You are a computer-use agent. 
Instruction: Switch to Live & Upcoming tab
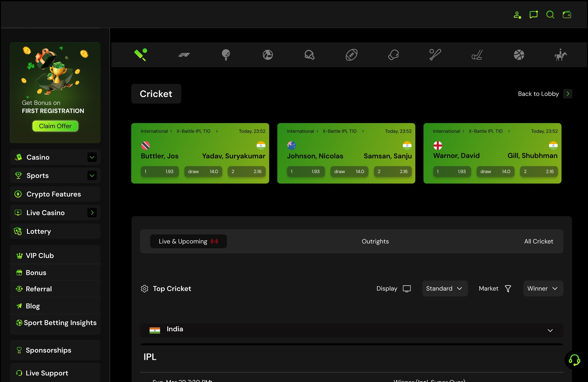(188, 241)
